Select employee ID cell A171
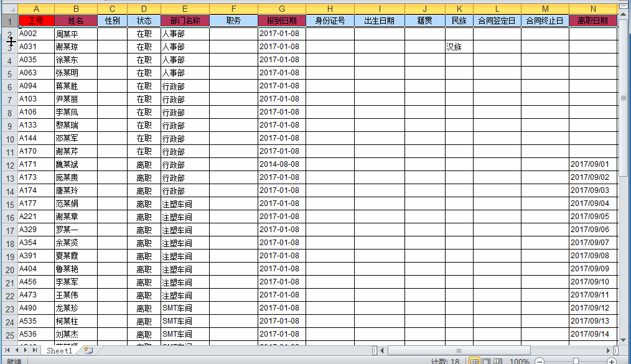Image resolution: width=631 pixels, height=364 pixels. [x=36, y=165]
